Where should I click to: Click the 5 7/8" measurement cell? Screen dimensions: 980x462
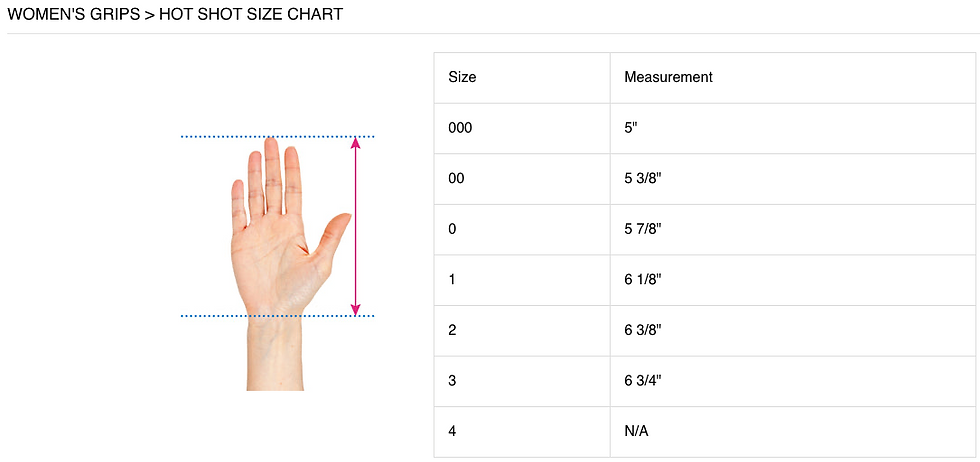coord(642,229)
